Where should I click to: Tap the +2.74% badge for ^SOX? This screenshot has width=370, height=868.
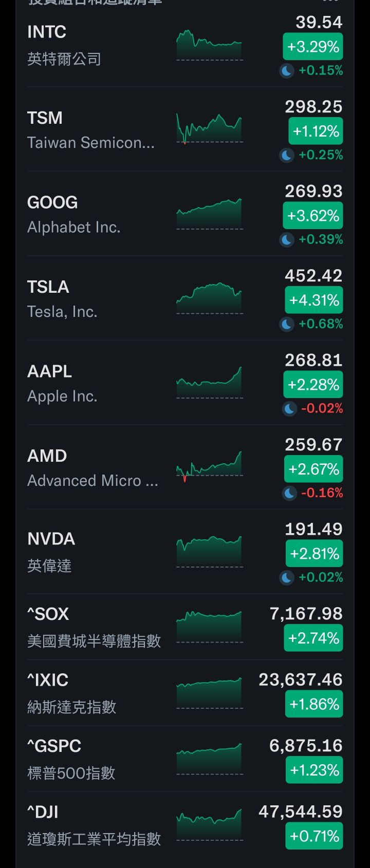[x=313, y=638]
